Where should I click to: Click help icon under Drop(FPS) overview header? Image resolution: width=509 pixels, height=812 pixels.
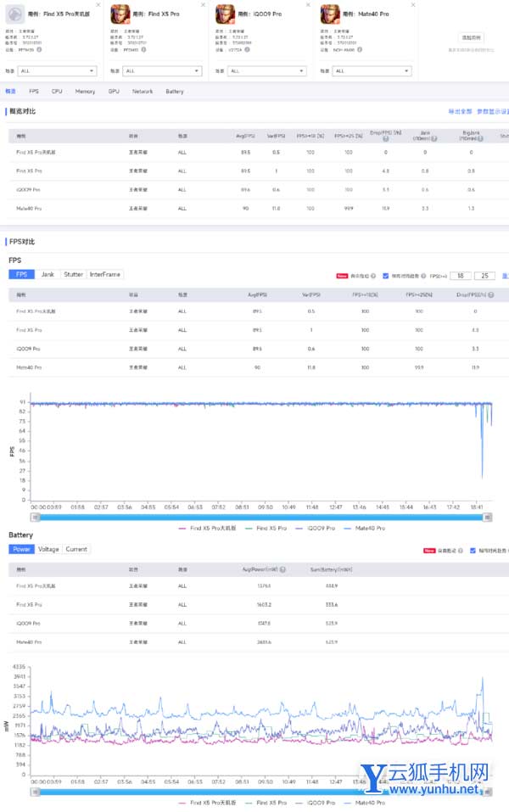(385, 138)
